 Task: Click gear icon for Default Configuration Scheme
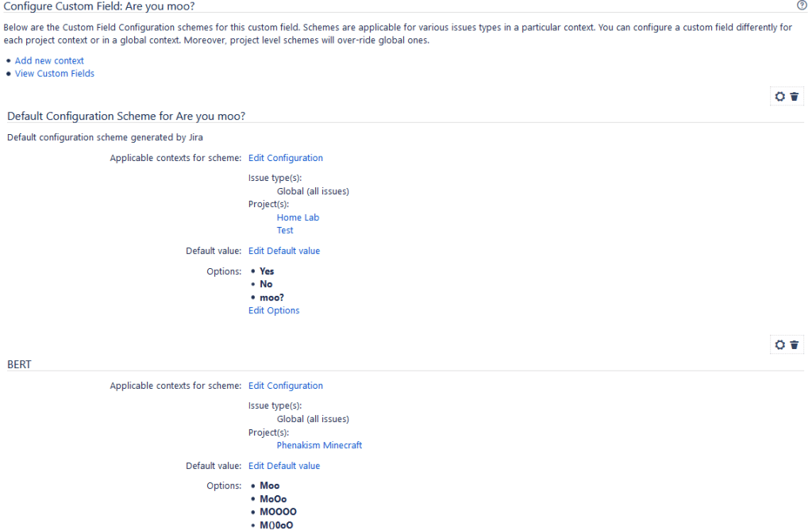click(780, 97)
